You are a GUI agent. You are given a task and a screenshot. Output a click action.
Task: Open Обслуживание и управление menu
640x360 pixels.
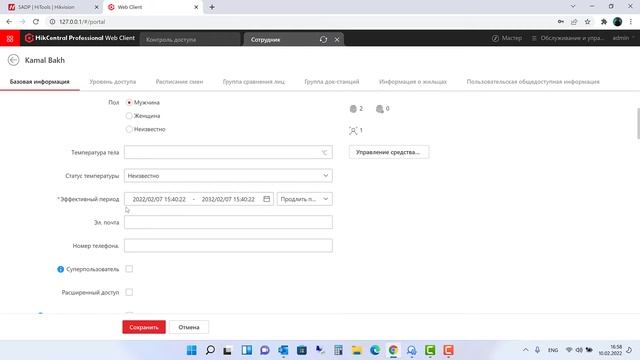point(568,38)
